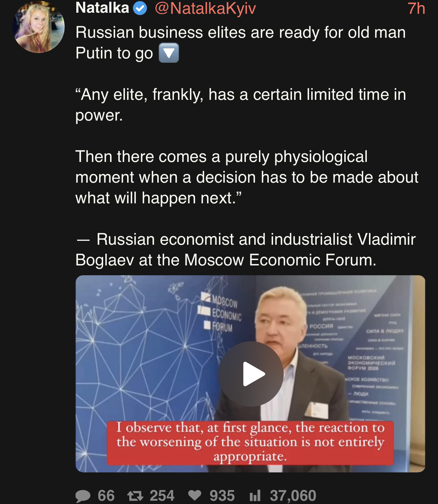The image size is (438, 504).
Task: Open the @NatalkaKyiv handle link
Action: [205, 8]
